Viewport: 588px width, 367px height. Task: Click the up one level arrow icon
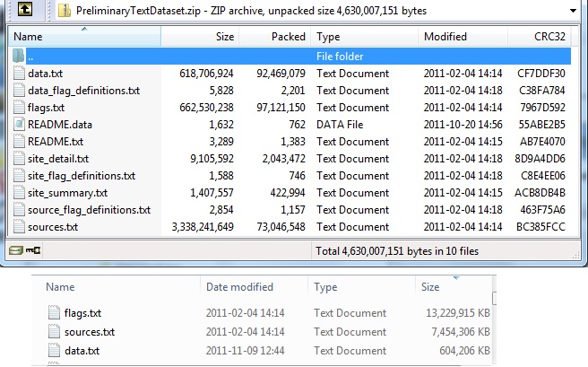(x=25, y=9)
